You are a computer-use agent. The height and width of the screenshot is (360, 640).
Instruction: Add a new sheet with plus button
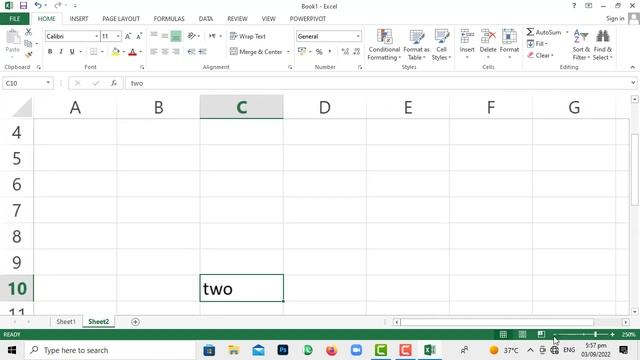tap(135, 322)
